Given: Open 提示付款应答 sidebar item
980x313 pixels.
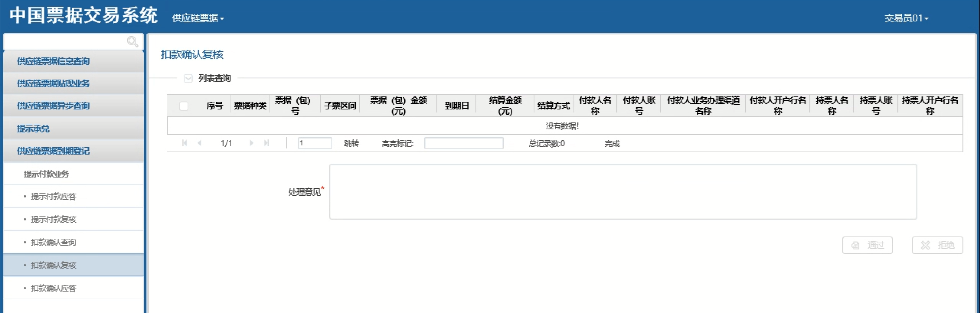Looking at the screenshot, I should tap(73, 196).
